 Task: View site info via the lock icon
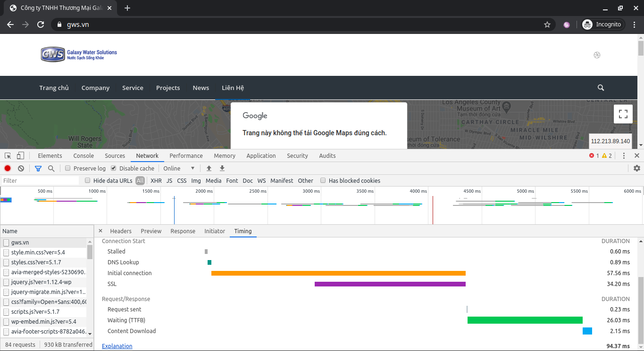(x=59, y=24)
